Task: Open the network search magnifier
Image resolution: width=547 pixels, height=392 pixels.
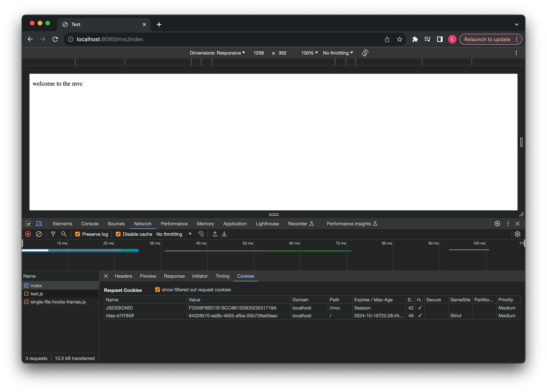Action: point(64,234)
